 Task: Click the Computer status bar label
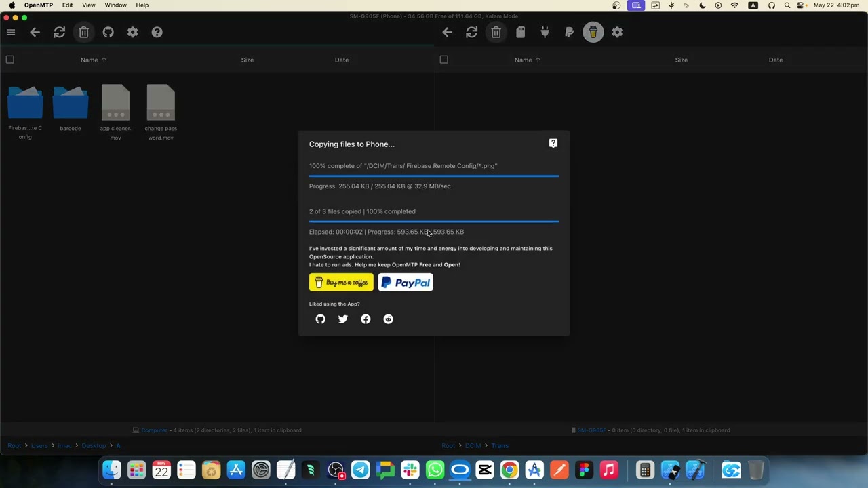(154, 430)
